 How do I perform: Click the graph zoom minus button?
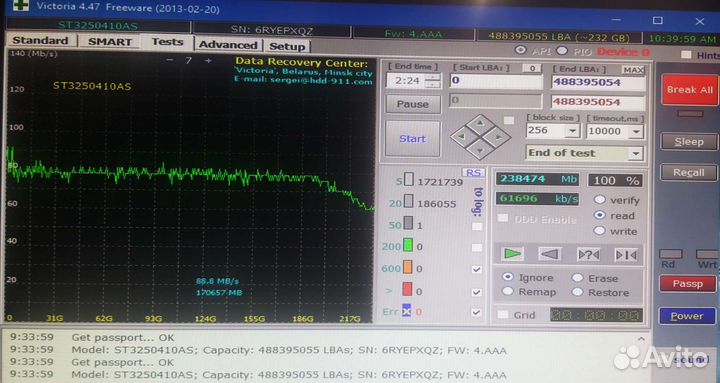tap(170, 60)
